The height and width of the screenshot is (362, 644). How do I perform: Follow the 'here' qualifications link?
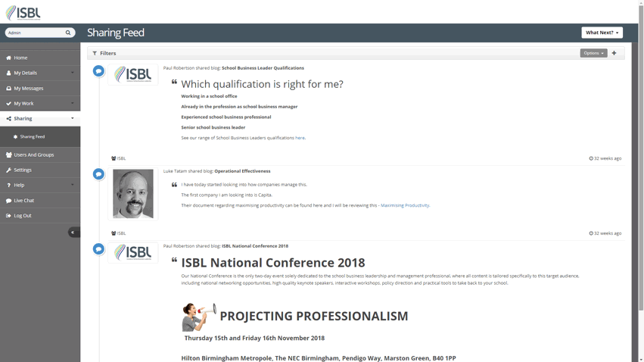click(x=300, y=138)
